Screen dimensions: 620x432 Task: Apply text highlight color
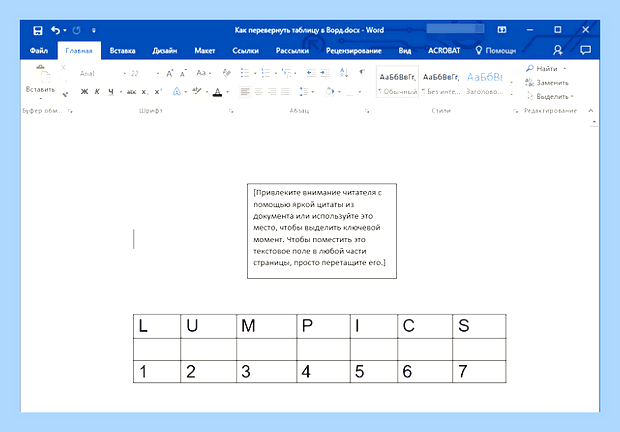(197, 92)
